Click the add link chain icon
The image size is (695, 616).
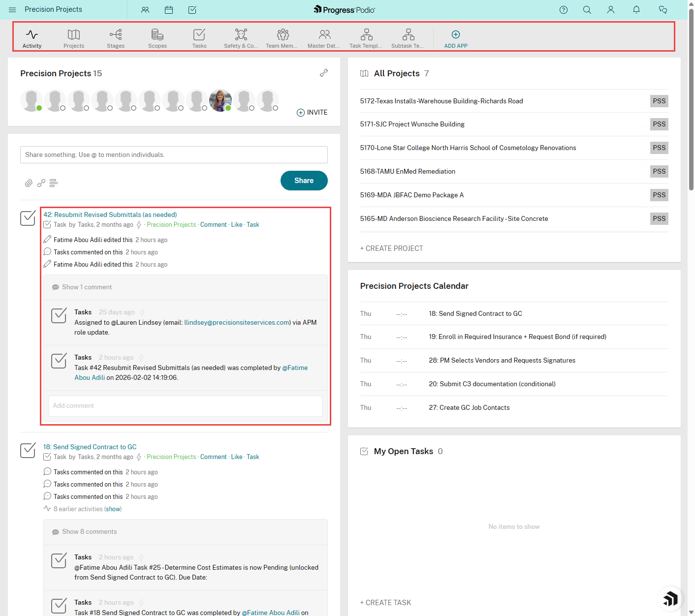pos(41,183)
